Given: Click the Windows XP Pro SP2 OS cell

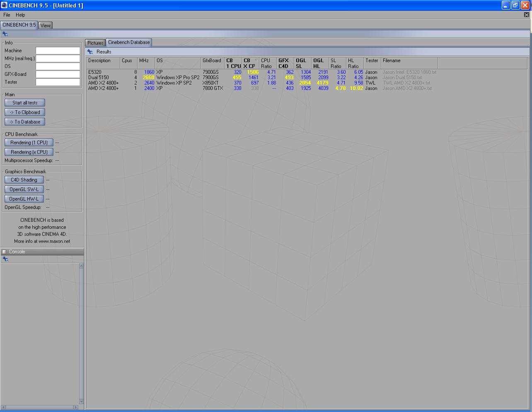Looking at the screenshot, I should coord(178,78).
